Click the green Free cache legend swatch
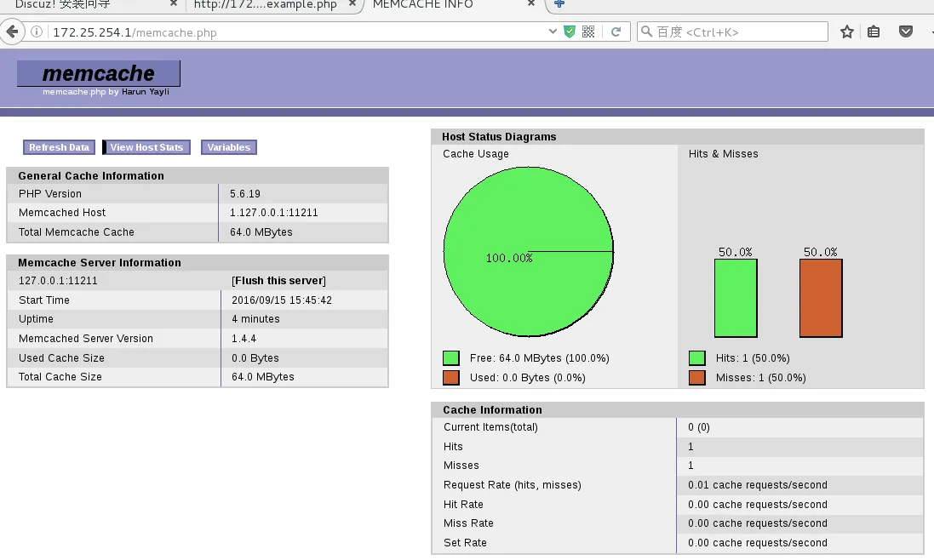 click(x=451, y=357)
